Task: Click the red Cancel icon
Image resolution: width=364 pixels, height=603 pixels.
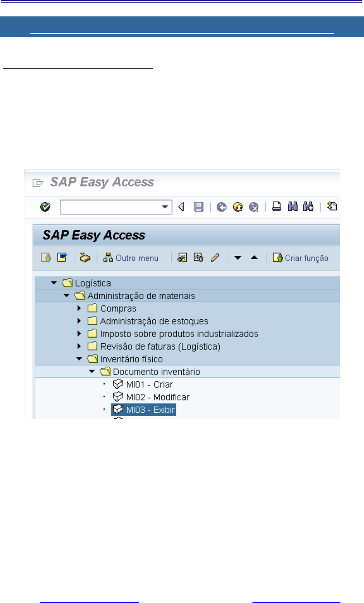Action: [253, 207]
